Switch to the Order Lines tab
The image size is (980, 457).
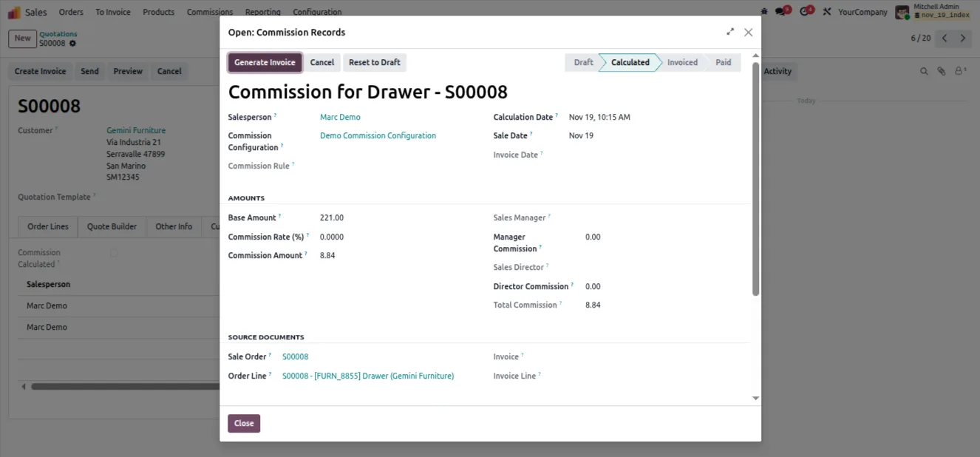pos(48,227)
